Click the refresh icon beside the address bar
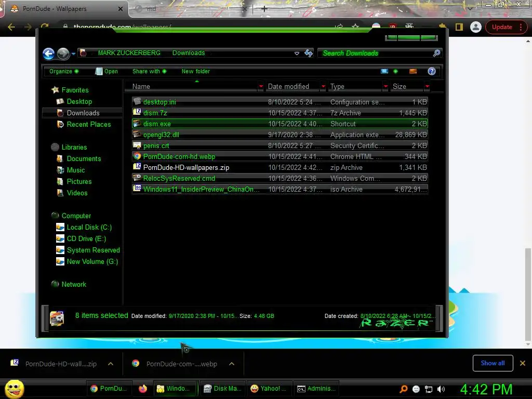 coord(309,53)
